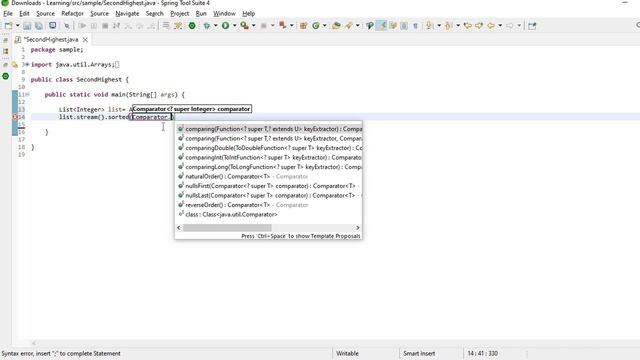Click the Save icon in toolbar
Screen dimensions: 640x360
[x=27, y=26]
